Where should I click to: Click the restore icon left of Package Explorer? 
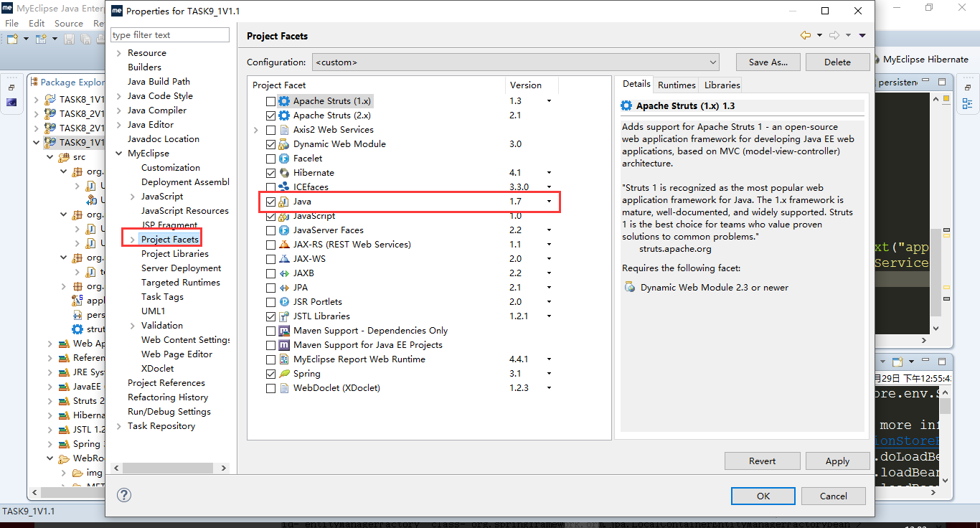[x=11, y=87]
